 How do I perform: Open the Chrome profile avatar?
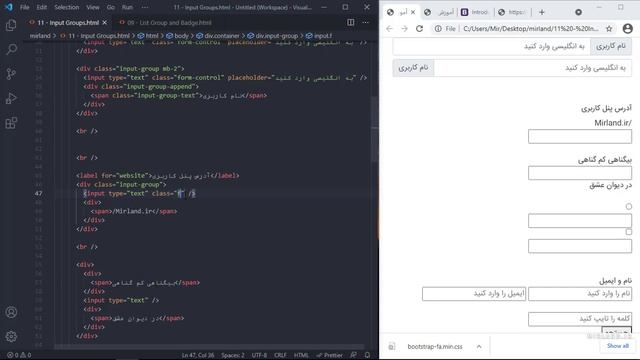628,29
